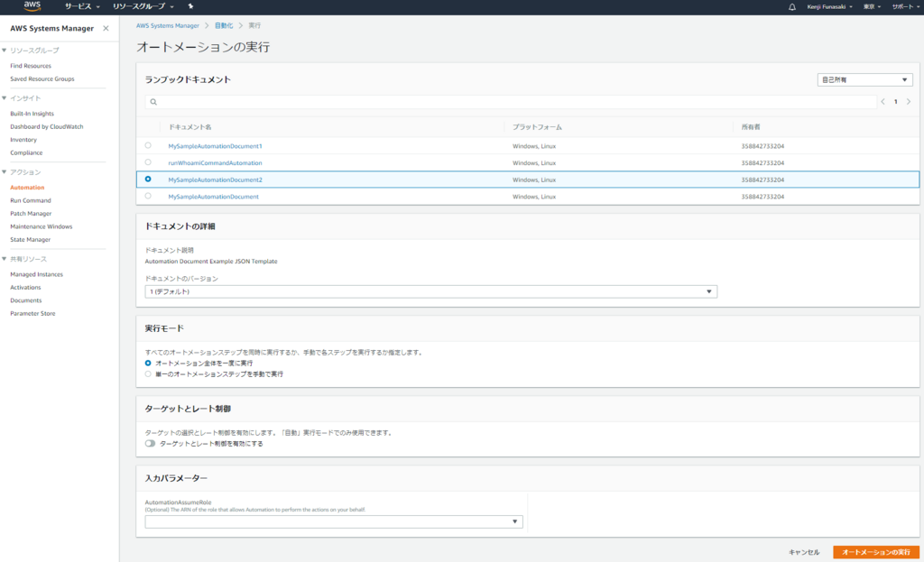The image size is (924, 562).
Task: Click the 所有者 column header
Action: point(751,127)
